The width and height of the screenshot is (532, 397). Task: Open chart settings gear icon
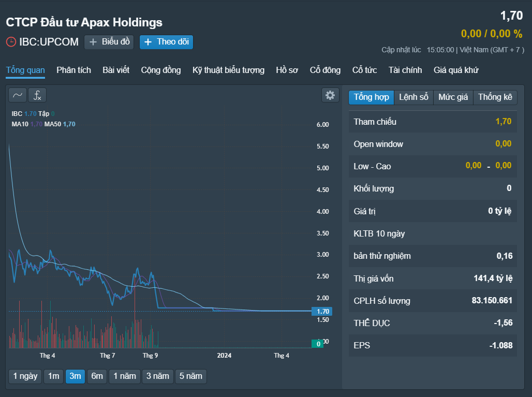point(330,95)
